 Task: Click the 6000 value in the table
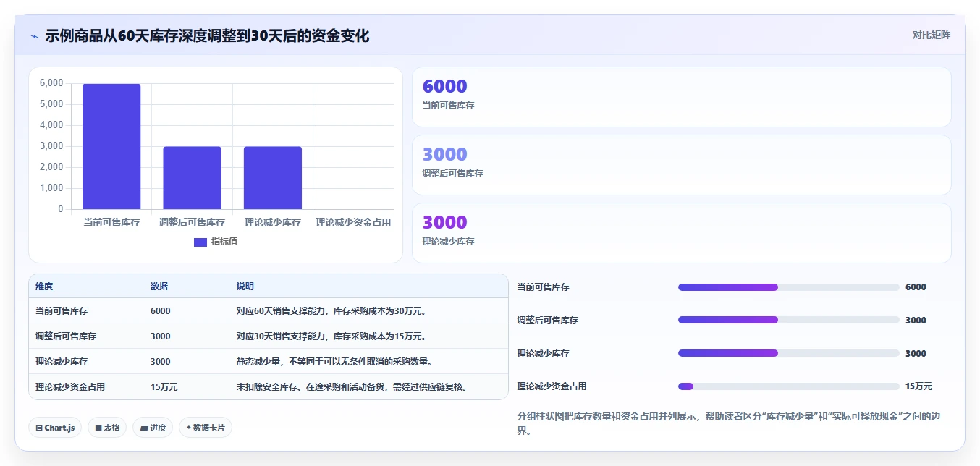161,311
